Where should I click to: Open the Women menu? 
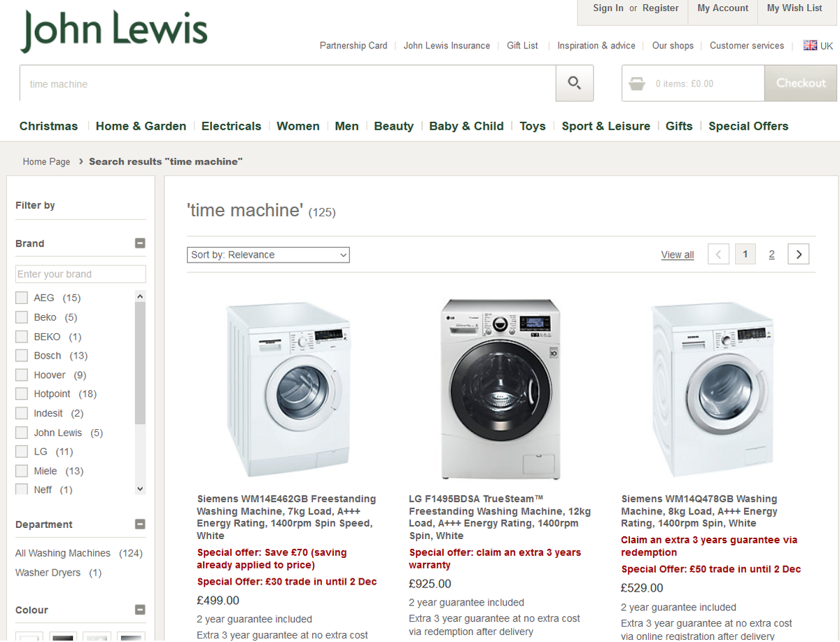click(x=298, y=126)
